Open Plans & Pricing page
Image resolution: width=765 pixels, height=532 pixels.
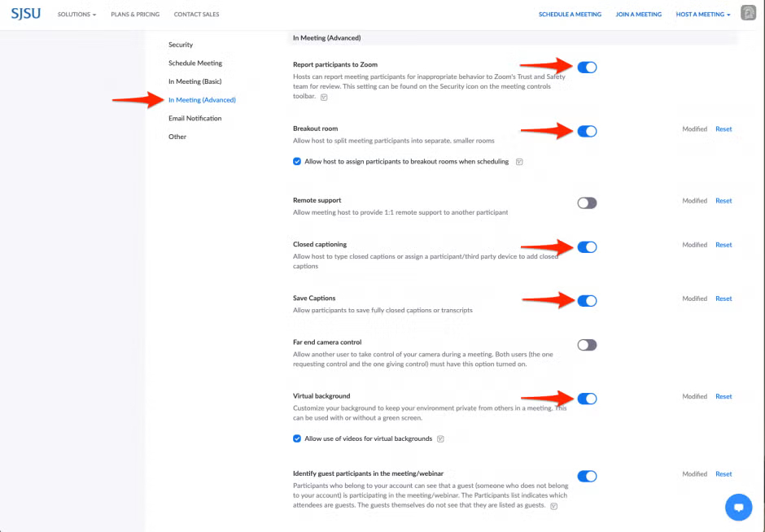(135, 15)
